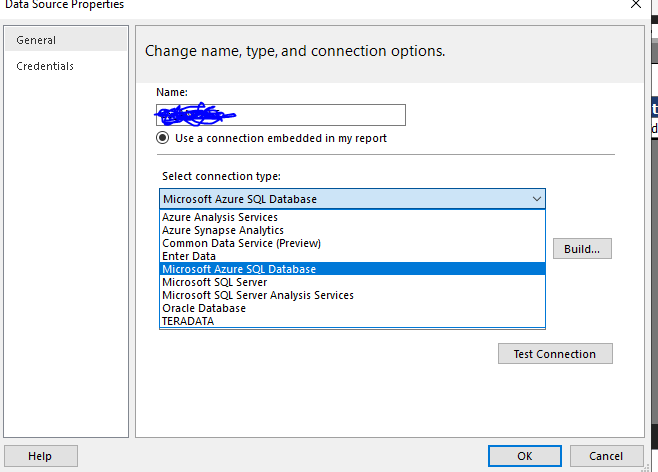Choose Oracle Database from list
The image size is (658, 472).
[x=352, y=308]
